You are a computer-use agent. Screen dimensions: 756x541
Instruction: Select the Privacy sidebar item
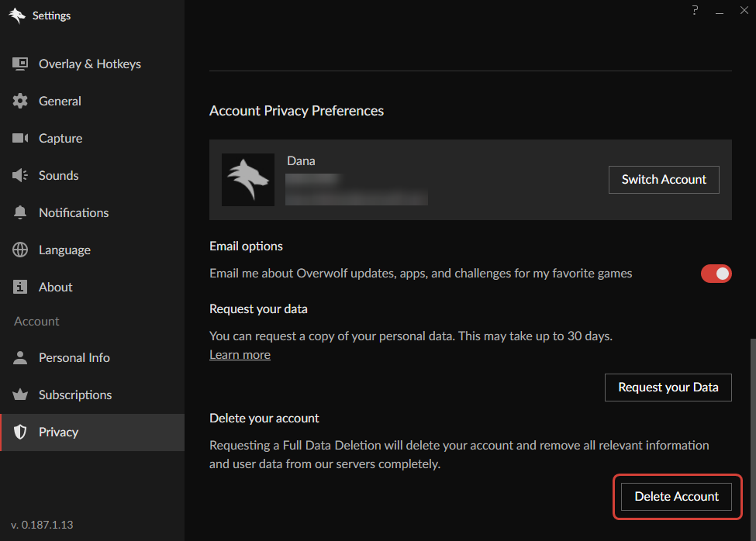[x=92, y=432]
